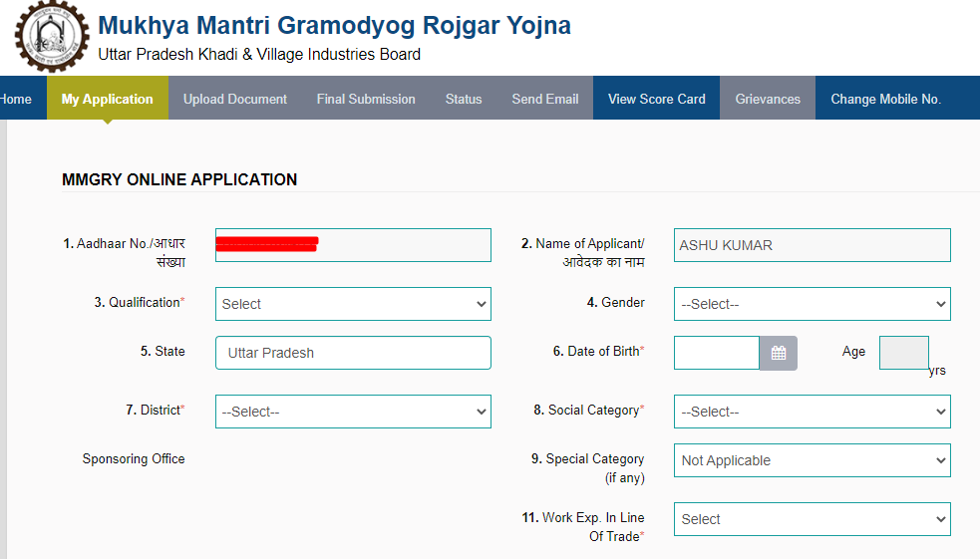Screen dimensions: 980x559
Task: Open the Gender dropdown
Action: (x=812, y=304)
